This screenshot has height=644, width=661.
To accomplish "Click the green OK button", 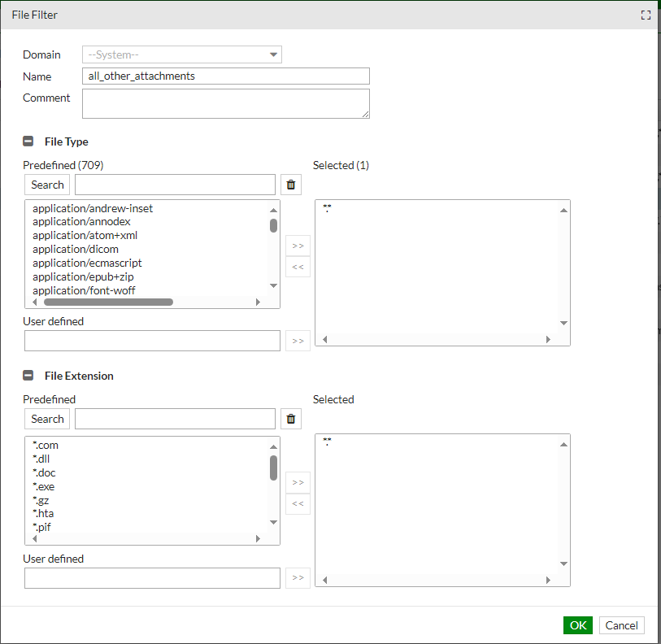I will tap(577, 625).
